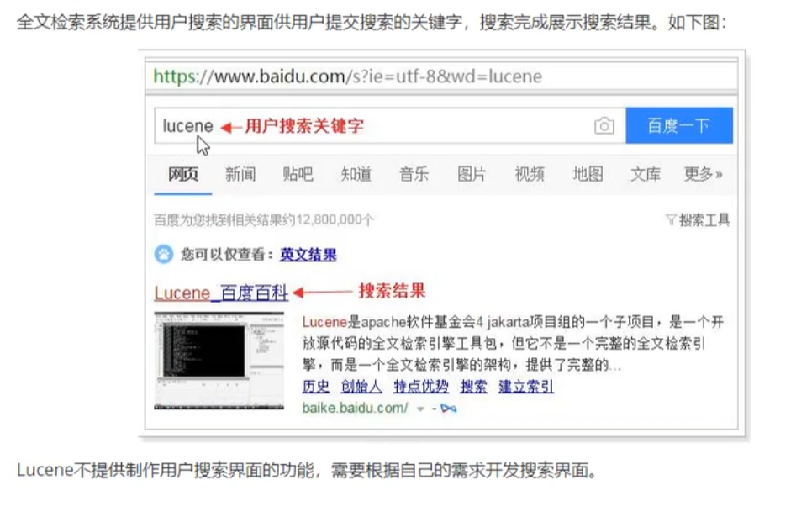The image size is (812, 517).
Task: Click the 建立索引 sub-link
Action: coord(526,387)
